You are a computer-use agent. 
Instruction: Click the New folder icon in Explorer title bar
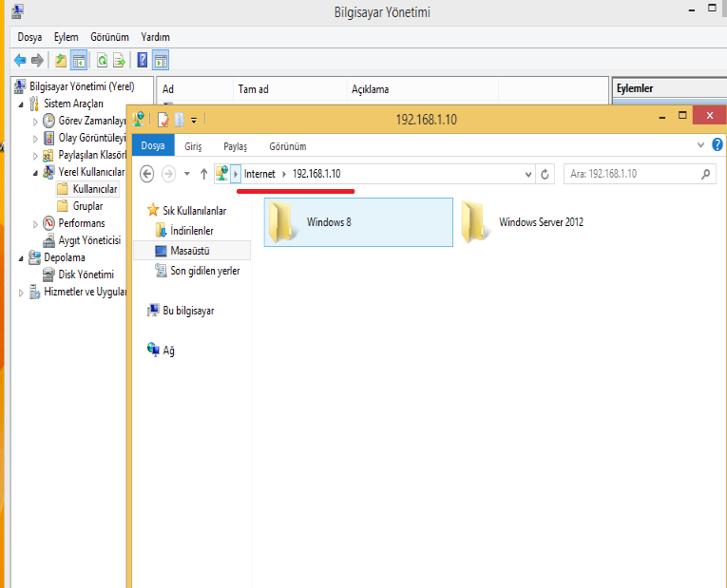click(x=180, y=120)
